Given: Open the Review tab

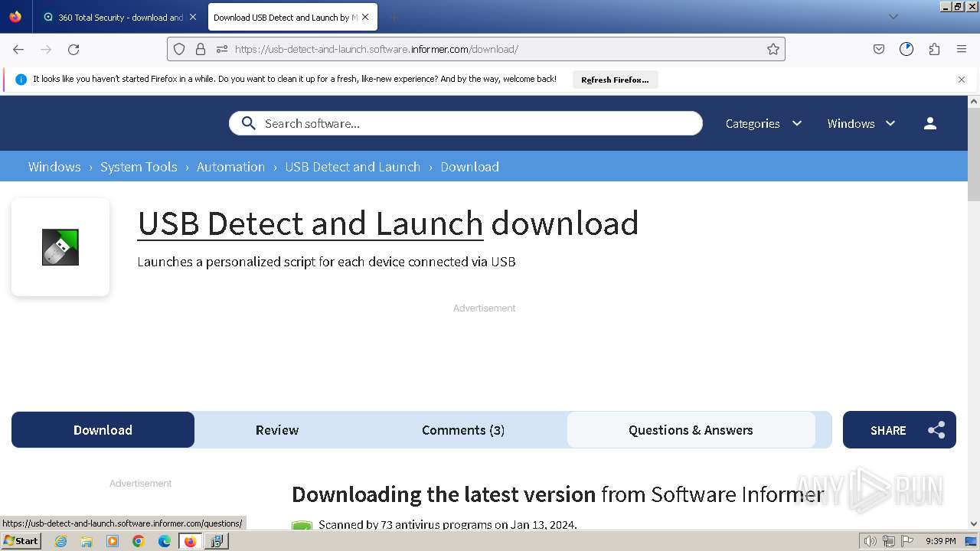Looking at the screenshot, I should click(x=277, y=430).
